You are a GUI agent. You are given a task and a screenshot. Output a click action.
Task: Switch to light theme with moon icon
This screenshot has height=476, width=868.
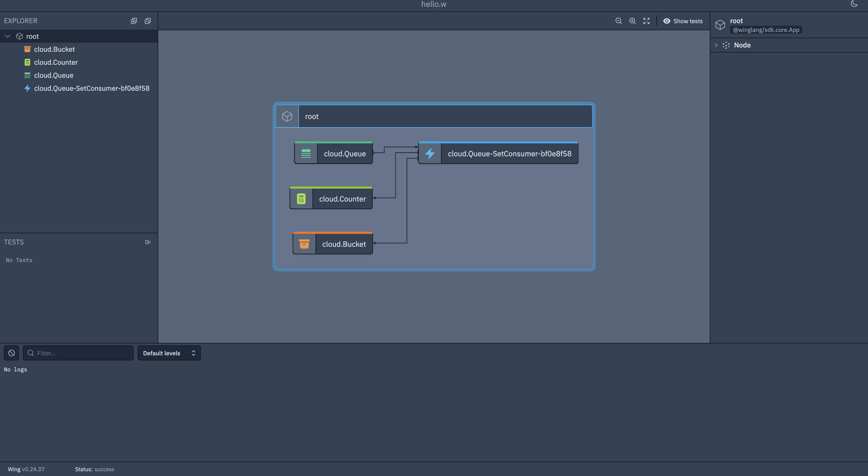(x=854, y=4)
